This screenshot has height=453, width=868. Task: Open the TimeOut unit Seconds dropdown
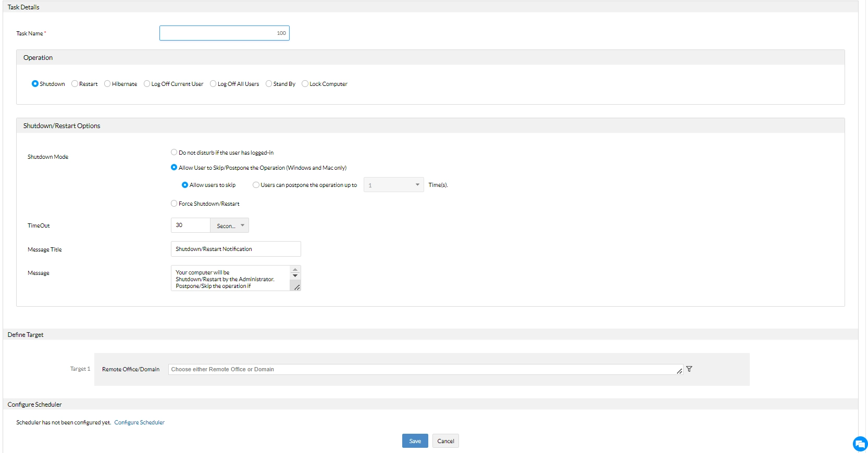(x=230, y=225)
